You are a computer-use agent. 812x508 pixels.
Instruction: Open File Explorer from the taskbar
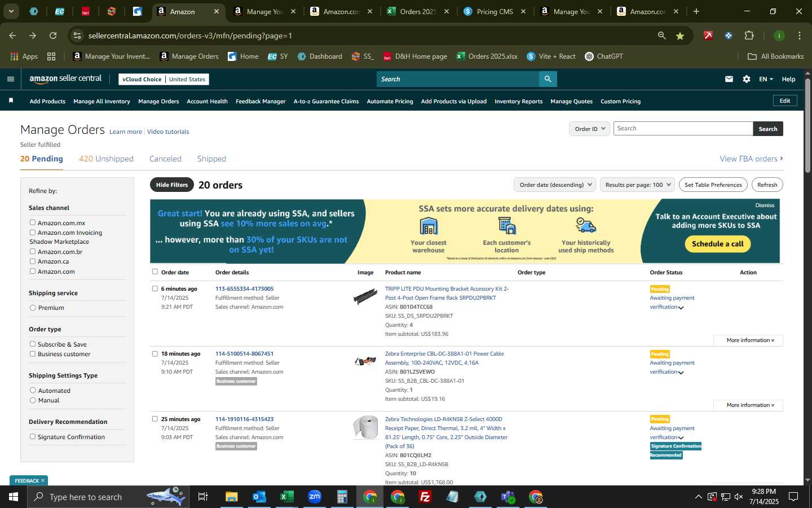click(231, 497)
